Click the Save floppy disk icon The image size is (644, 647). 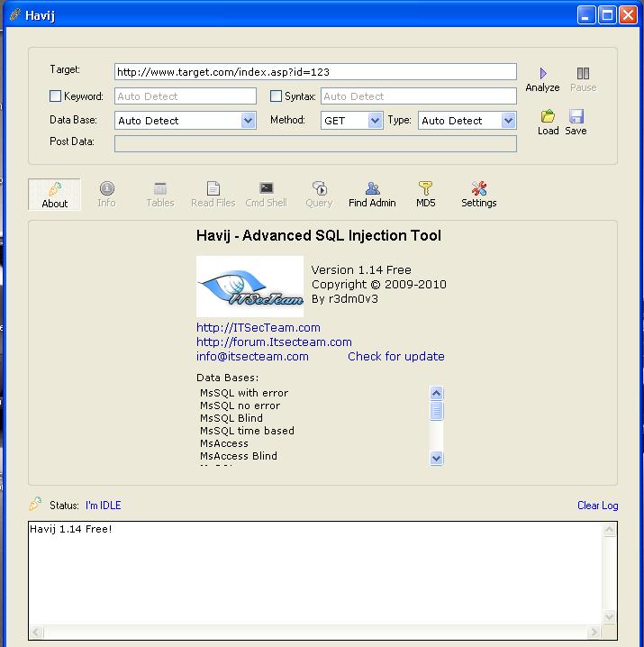576,116
